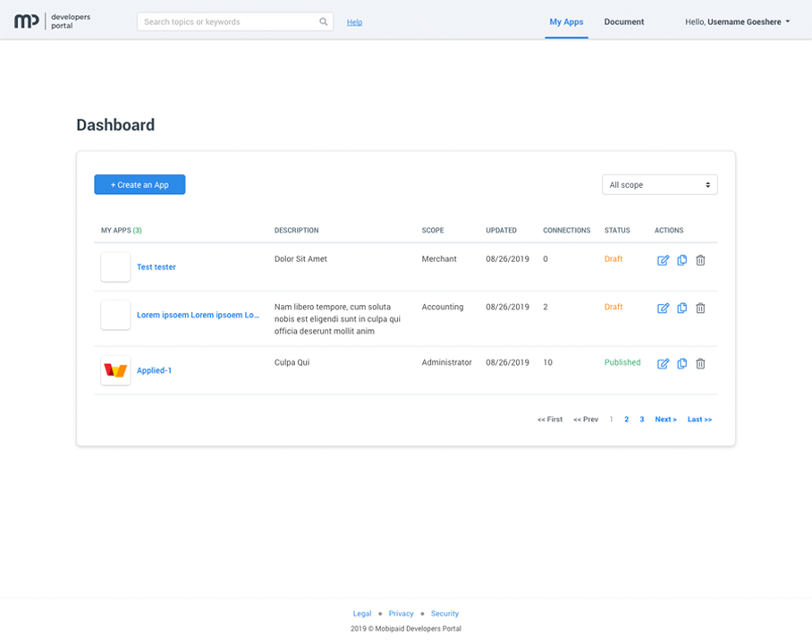Image resolution: width=812 pixels, height=644 pixels.
Task: Open the Document tab
Action: click(x=624, y=21)
